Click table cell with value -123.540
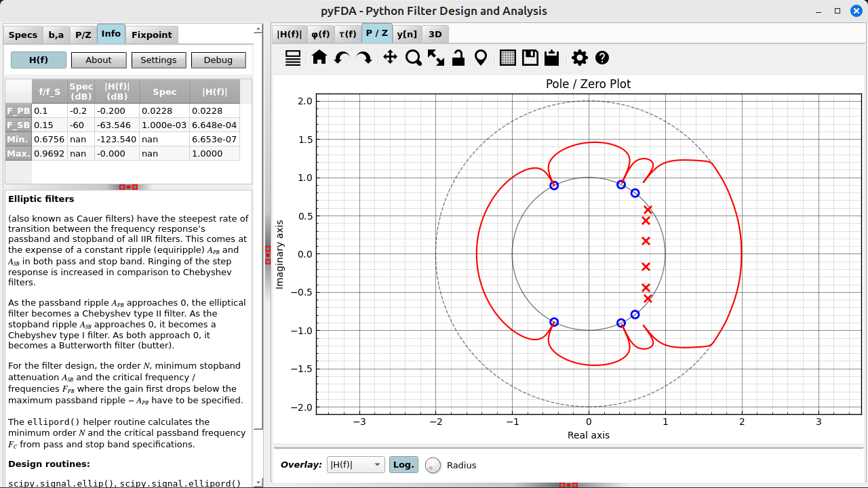Viewport: 868px width, 488px height. coord(117,139)
